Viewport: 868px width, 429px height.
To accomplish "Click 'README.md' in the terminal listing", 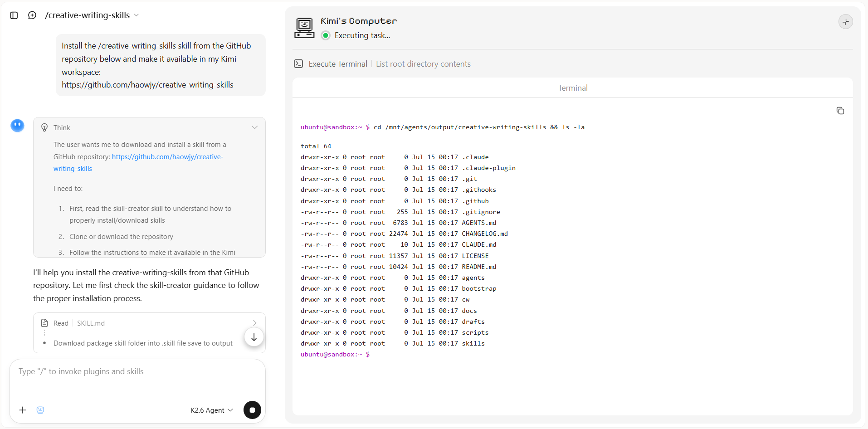I will [479, 267].
